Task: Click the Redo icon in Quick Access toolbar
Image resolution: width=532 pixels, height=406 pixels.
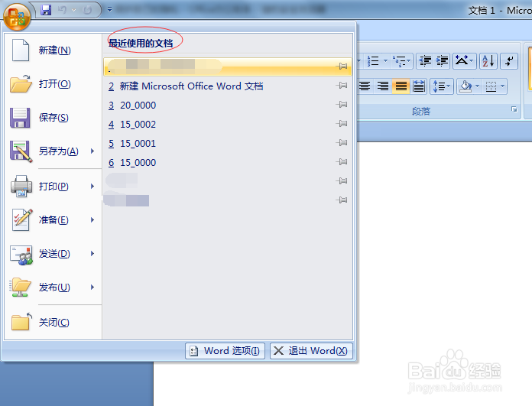Action: [88, 10]
